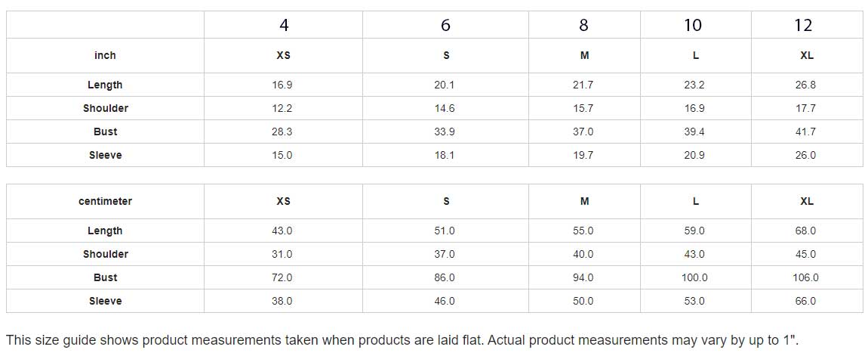Screen dimensions: 868x356
Task: Click the 19.7 sleeve value for M
Action: [x=583, y=156]
